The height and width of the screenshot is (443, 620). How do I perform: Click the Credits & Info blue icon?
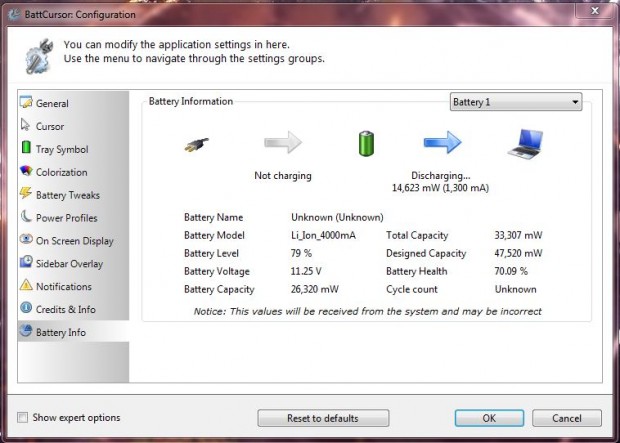[x=26, y=308]
